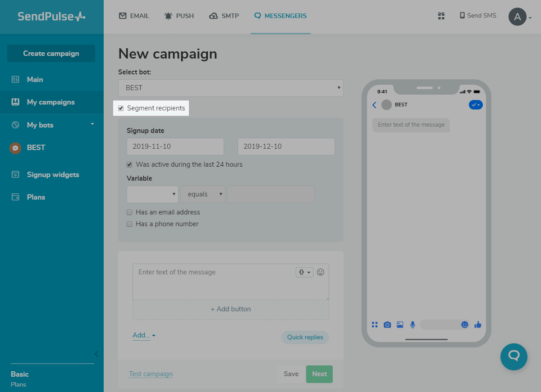Enable Has an email address checkbox
This screenshot has width=541, height=392.
(129, 212)
